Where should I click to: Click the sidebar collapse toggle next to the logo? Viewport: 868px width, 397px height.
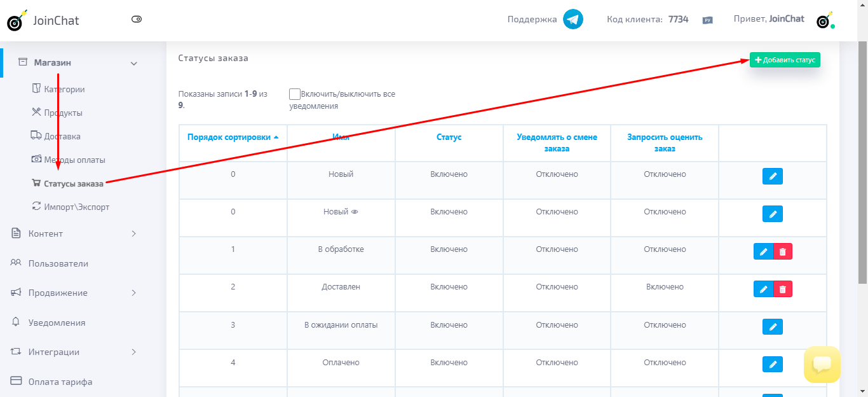click(136, 20)
